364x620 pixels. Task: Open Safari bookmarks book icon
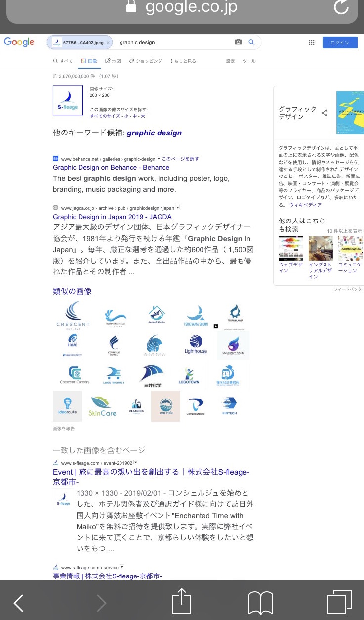tap(260, 602)
